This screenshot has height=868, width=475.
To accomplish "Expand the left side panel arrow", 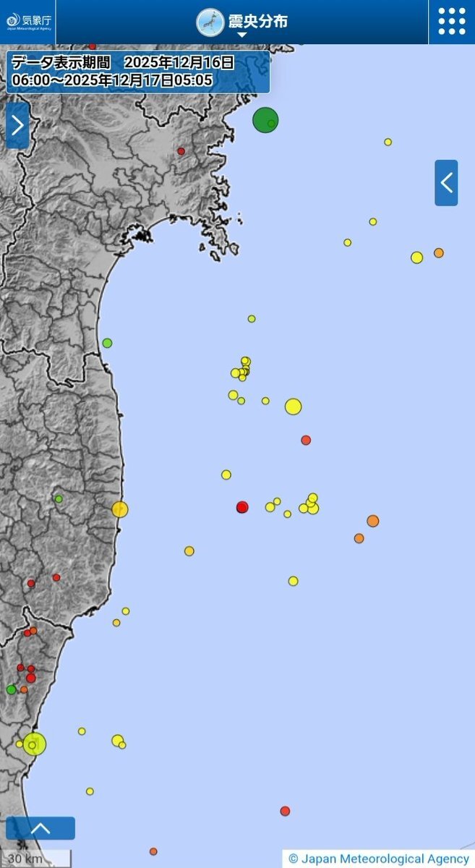I will click(x=17, y=125).
